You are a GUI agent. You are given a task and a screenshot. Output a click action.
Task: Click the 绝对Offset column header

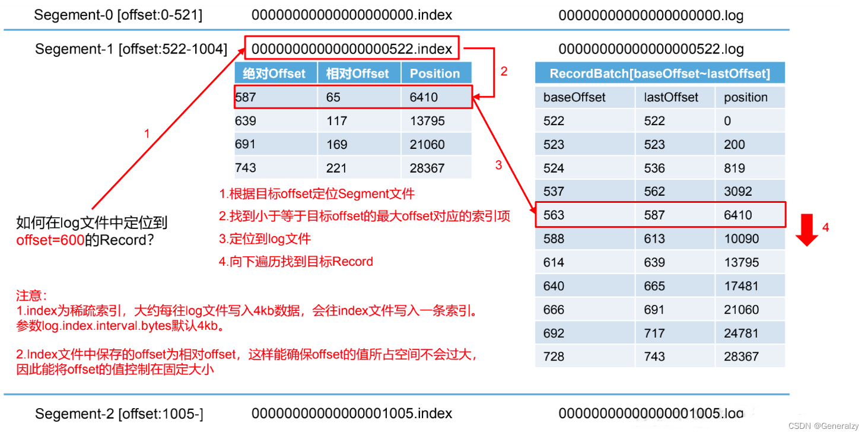tap(275, 74)
